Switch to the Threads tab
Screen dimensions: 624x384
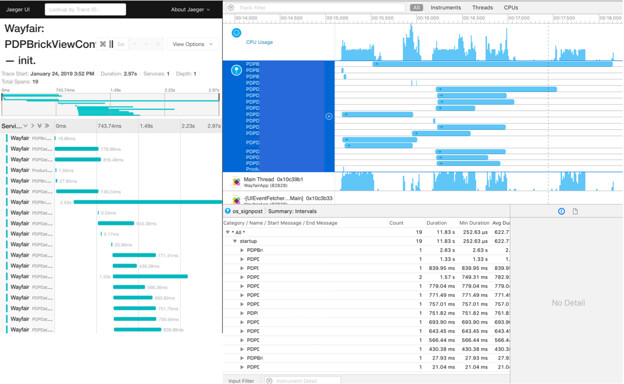pos(482,8)
